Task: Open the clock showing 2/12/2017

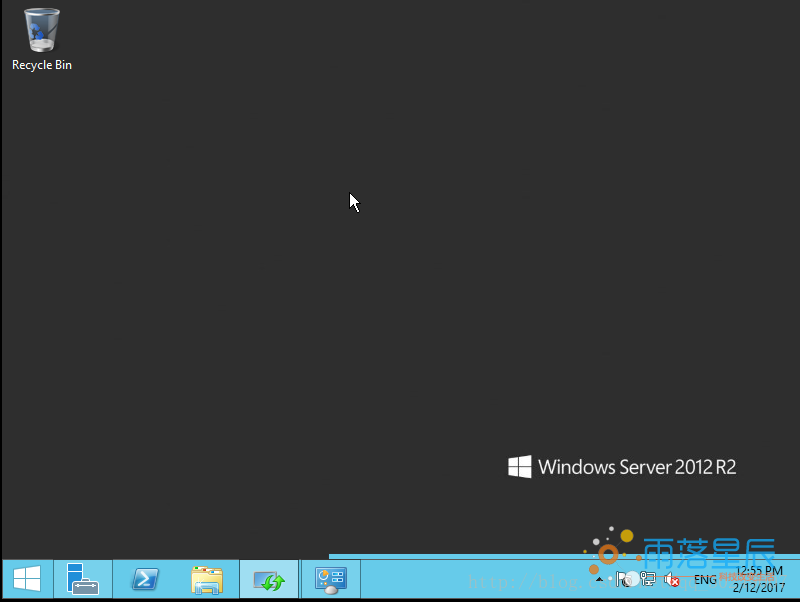Action: pyautogui.click(x=759, y=580)
